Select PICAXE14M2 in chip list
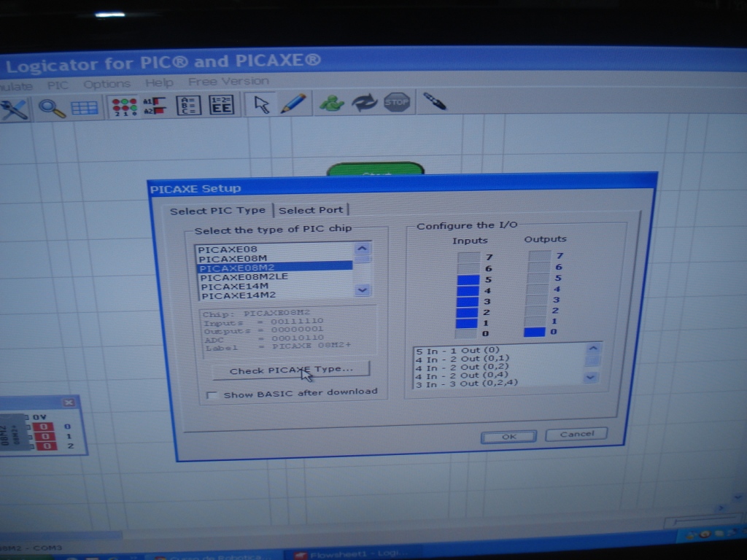Viewport: 747px width, 560px height. pyautogui.click(x=276, y=295)
